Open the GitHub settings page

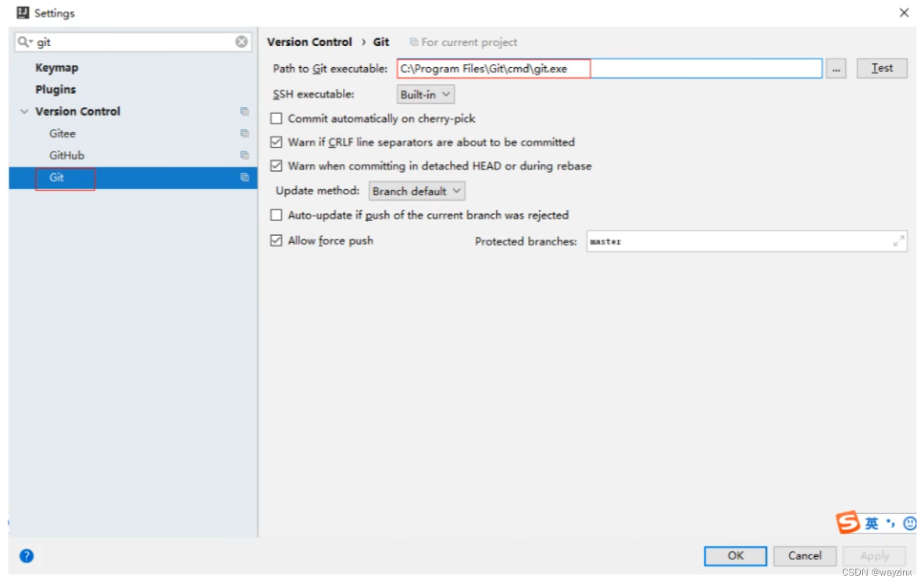66,155
